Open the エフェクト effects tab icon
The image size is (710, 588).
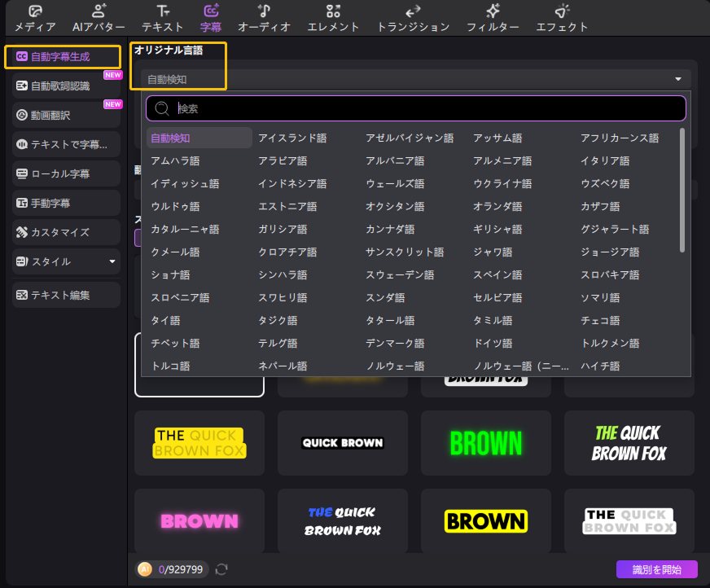pos(562,11)
